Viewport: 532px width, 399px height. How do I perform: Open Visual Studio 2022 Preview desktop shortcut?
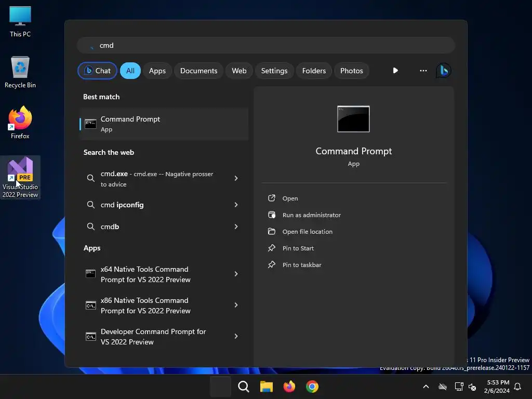click(x=20, y=177)
